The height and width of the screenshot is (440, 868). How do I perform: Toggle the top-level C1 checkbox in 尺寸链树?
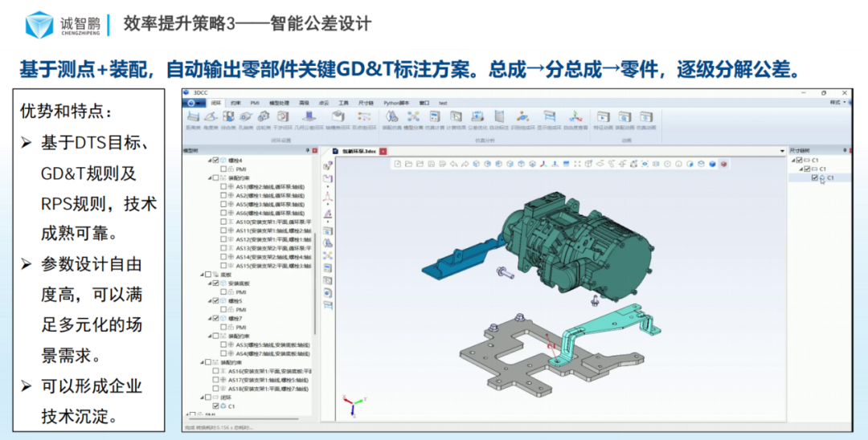[x=800, y=161]
